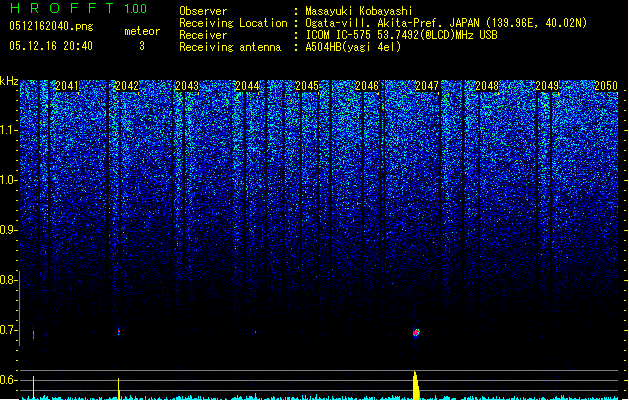Click the kHz axis unit label

pos(9,81)
